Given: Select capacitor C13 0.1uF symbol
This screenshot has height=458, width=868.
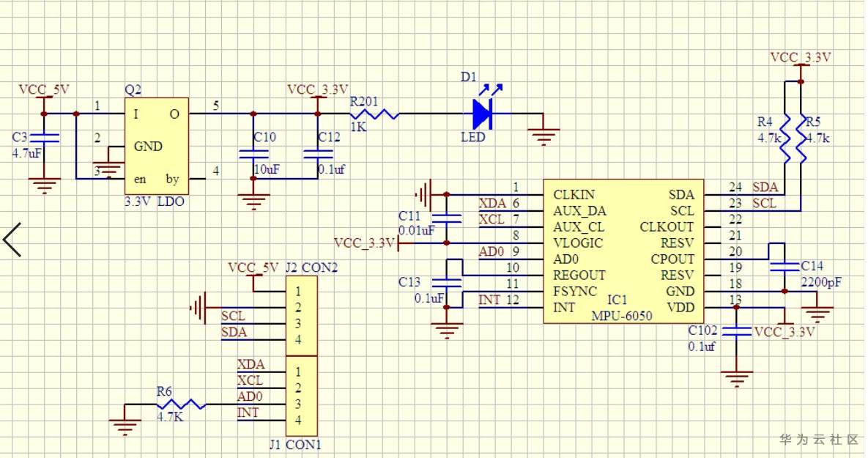Looking at the screenshot, I should (x=447, y=282).
